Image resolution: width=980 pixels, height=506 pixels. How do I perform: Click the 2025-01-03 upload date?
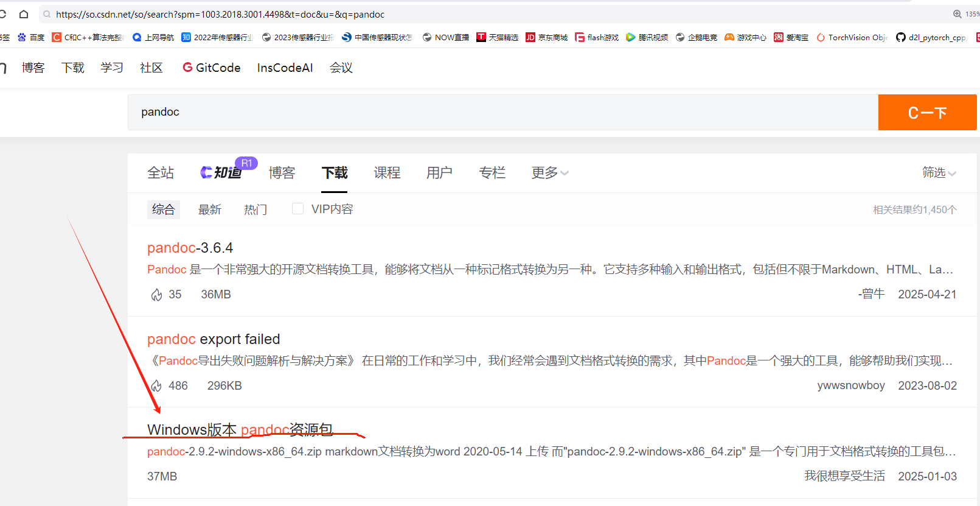coord(927,476)
